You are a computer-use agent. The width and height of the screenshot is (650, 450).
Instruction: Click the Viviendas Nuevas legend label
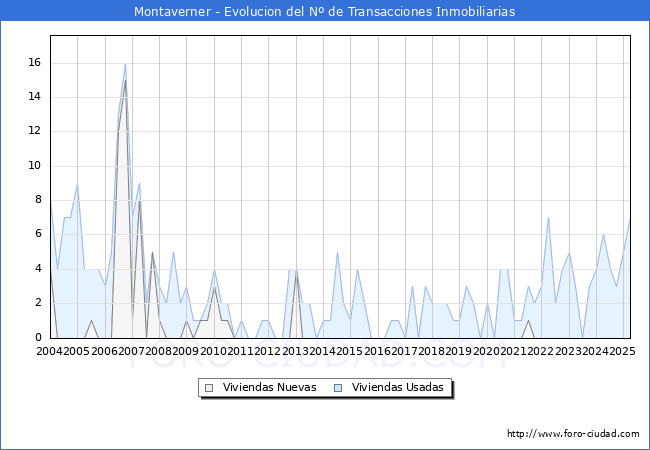[x=269, y=387]
